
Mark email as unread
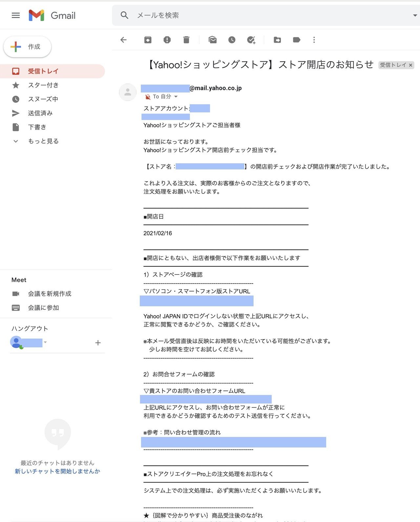pos(213,40)
